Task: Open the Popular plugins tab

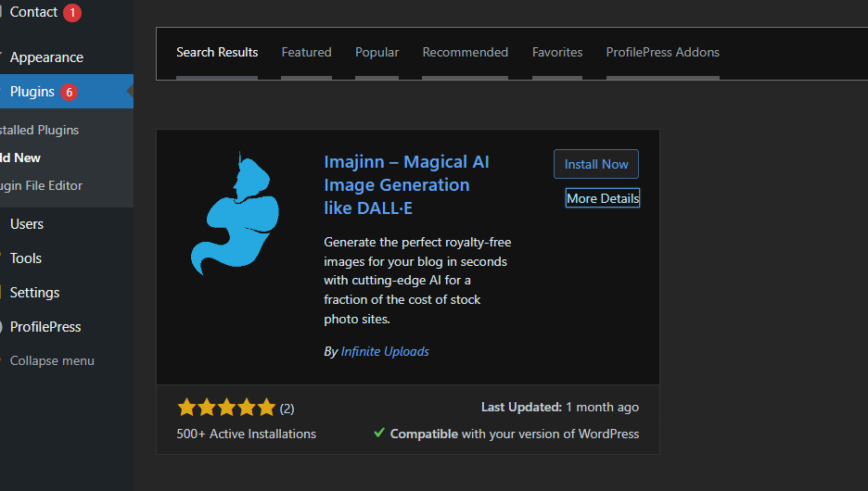Action: tap(377, 52)
